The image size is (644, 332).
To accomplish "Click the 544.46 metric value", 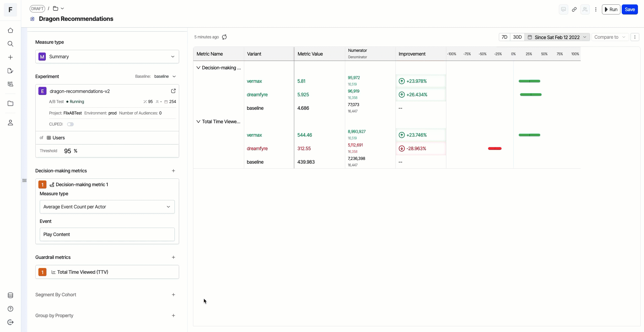I will [305, 135].
